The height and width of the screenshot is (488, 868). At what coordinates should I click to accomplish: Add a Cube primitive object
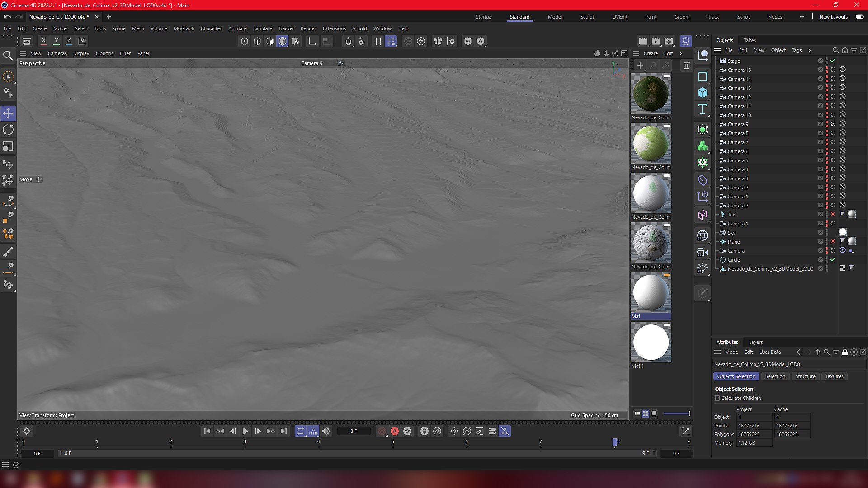click(x=703, y=93)
